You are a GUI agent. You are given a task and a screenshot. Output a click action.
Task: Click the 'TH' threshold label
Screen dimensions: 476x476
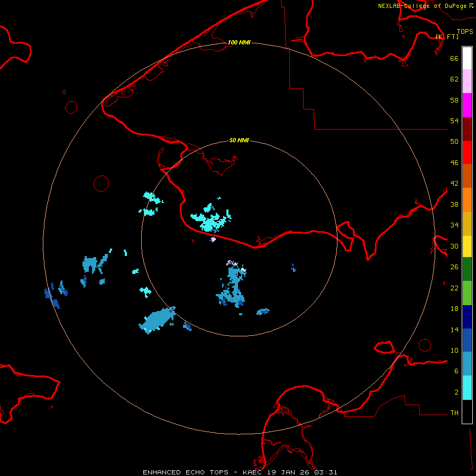[x=454, y=413]
